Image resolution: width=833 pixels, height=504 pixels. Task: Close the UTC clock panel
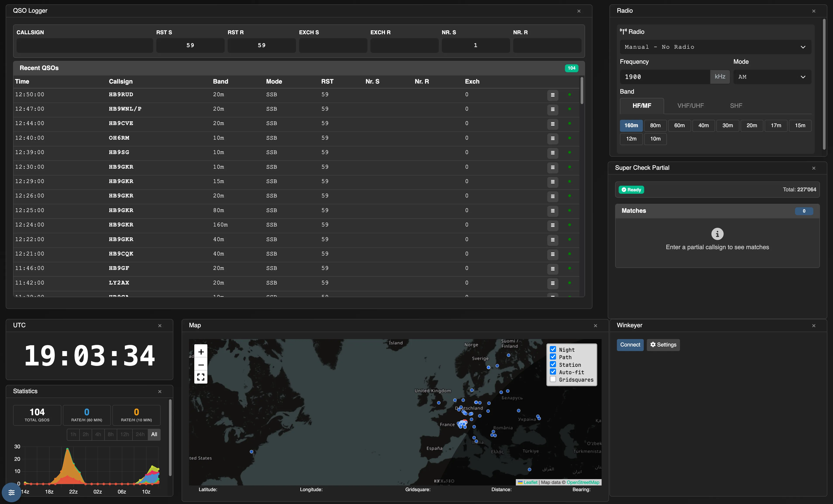click(160, 326)
